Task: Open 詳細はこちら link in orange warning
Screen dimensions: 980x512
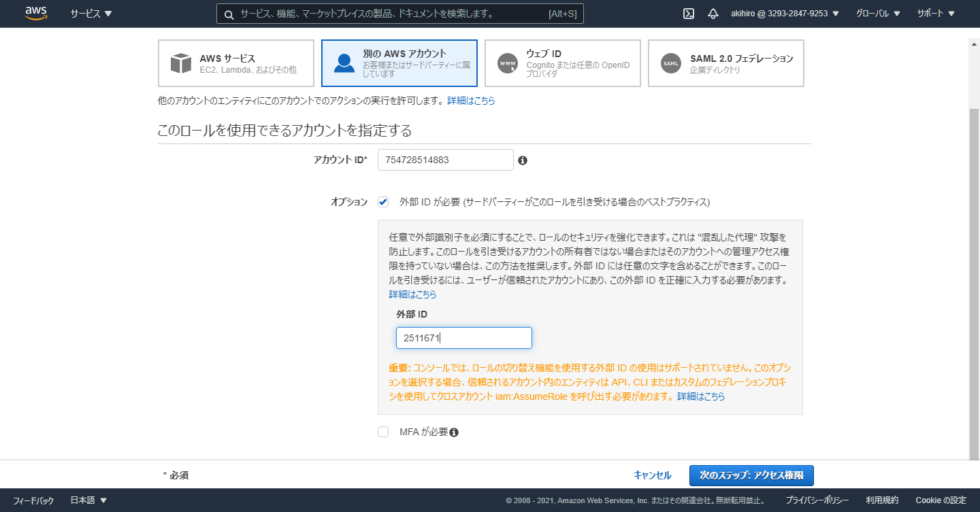Action: point(701,396)
